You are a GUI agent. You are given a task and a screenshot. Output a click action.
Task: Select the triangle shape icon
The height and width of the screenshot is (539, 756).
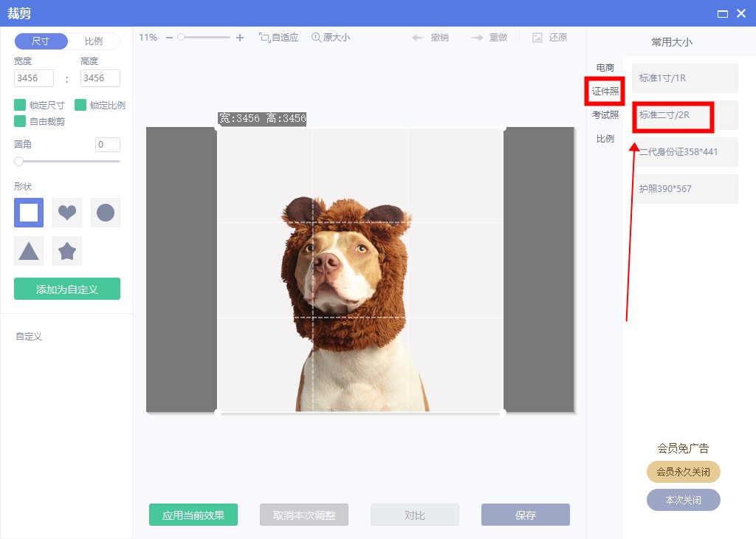coord(29,251)
